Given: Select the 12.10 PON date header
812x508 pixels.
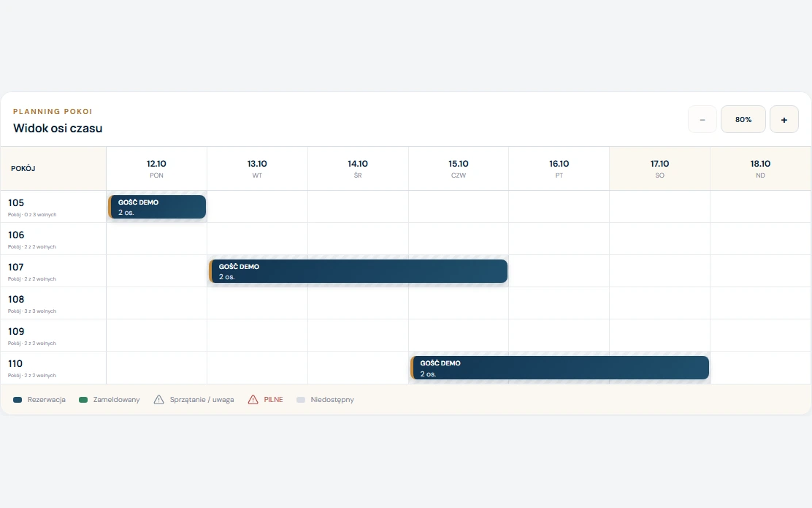Looking at the screenshot, I should (156, 168).
